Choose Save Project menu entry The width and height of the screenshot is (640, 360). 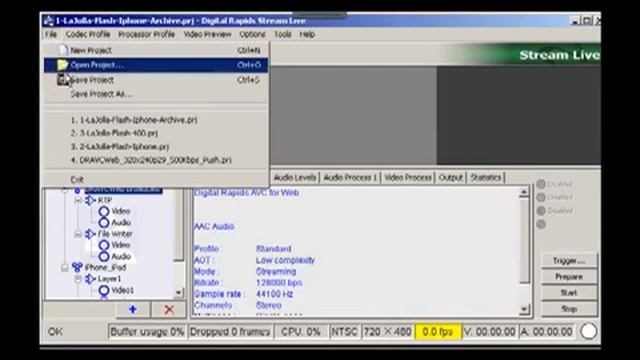pyautogui.click(x=156, y=80)
